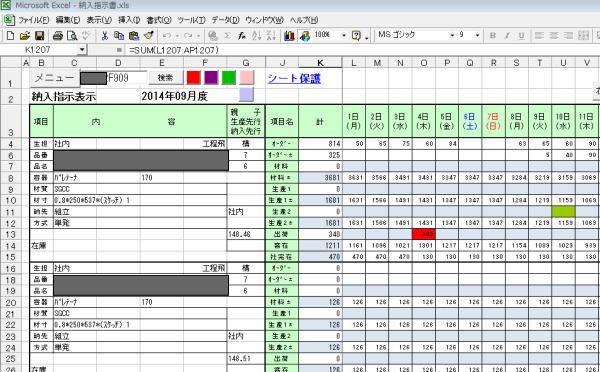Open the font size 9 dropdown
Viewport: 600px width, 372px height.
[477, 35]
